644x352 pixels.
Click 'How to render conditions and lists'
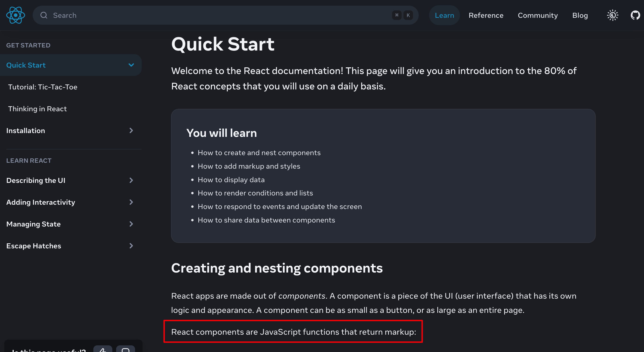255,193
